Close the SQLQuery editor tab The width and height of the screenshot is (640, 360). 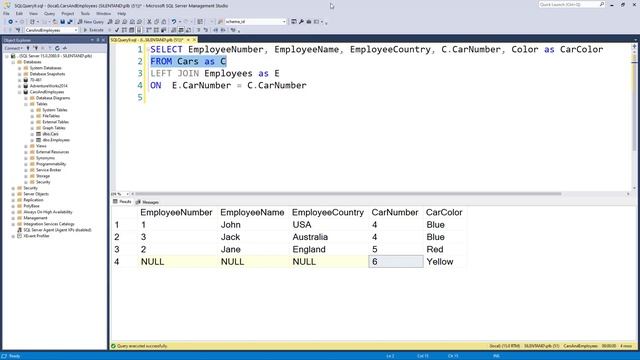[194, 40]
